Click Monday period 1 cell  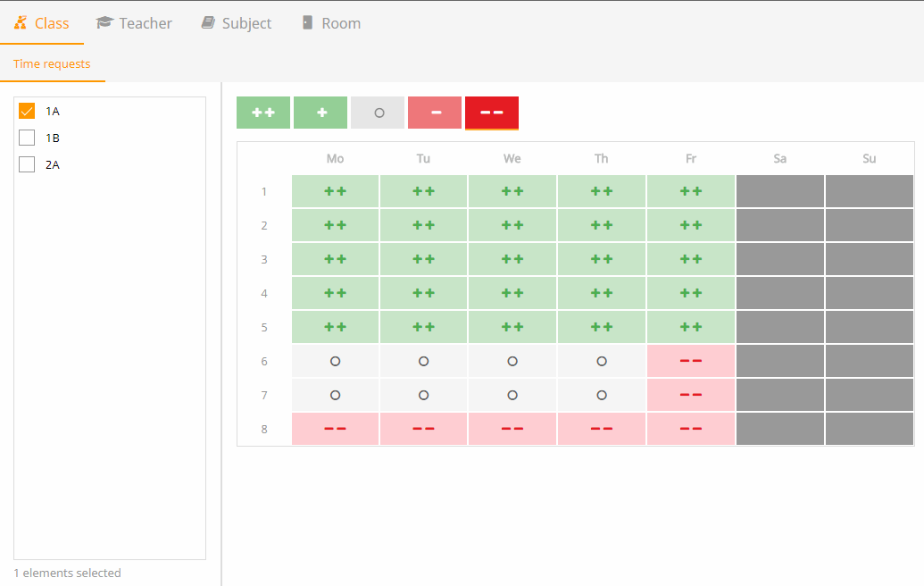336,191
